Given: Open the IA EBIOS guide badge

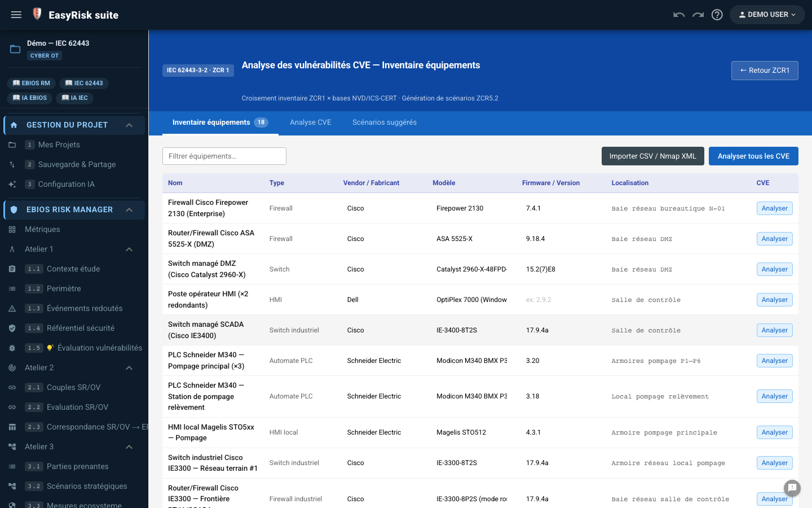Looking at the screenshot, I should [x=30, y=98].
